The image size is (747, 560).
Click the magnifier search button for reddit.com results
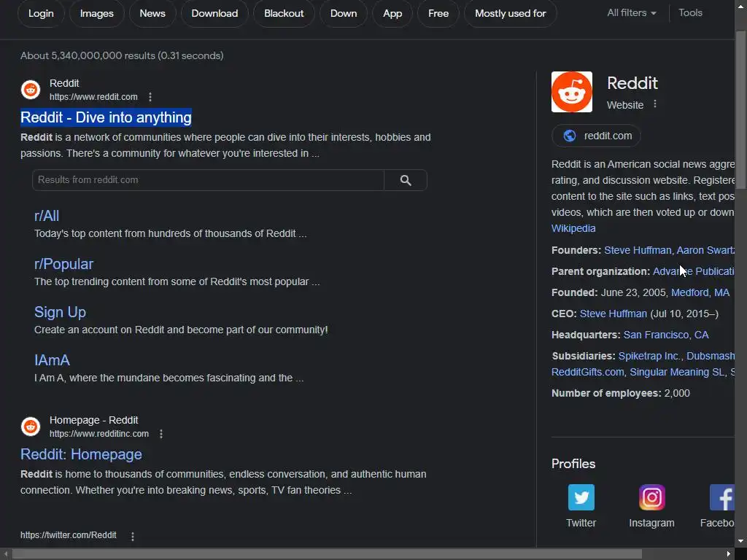click(406, 180)
